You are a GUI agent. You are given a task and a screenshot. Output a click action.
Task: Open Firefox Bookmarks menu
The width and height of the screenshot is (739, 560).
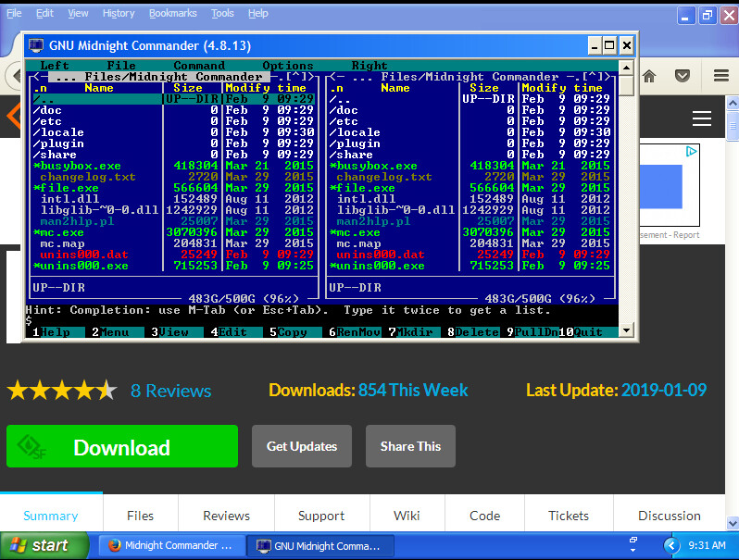172,13
